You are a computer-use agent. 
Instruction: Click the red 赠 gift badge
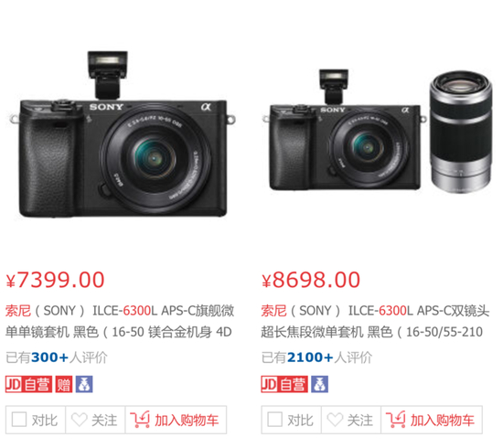[64, 384]
